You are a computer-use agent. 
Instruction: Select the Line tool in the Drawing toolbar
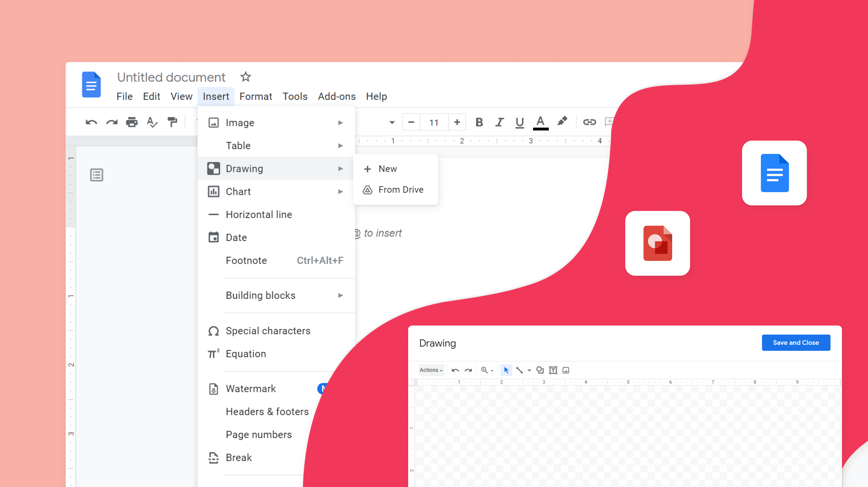(520, 370)
